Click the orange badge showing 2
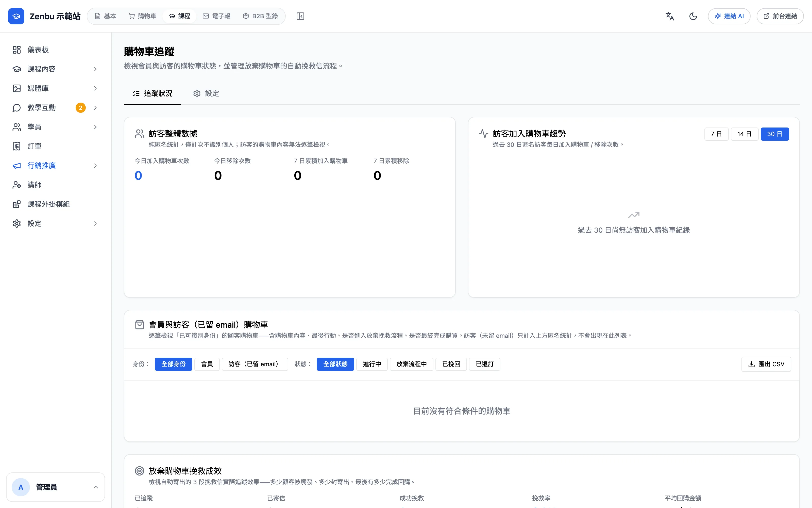812x508 pixels. [80, 107]
